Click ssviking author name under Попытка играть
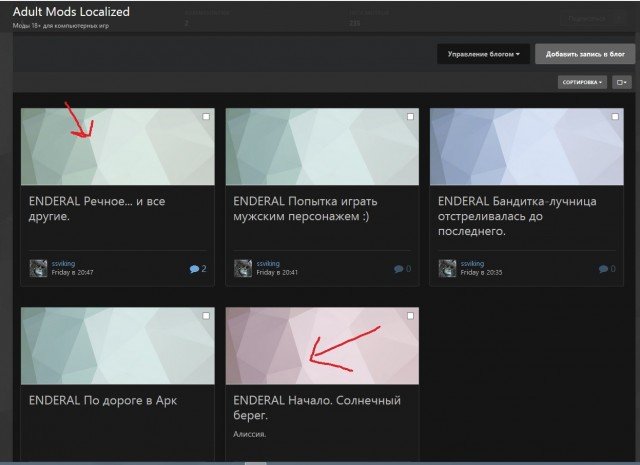Viewport: 640px width, 465px height. coord(266,264)
